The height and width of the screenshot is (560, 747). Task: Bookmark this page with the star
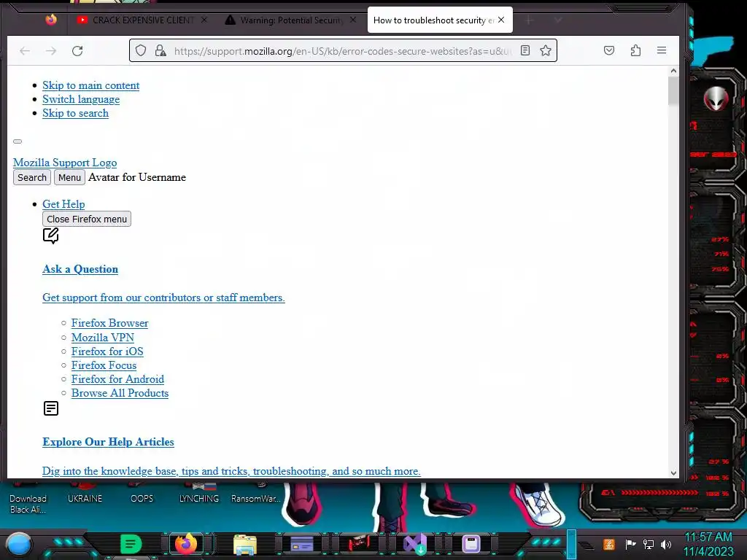click(x=546, y=50)
